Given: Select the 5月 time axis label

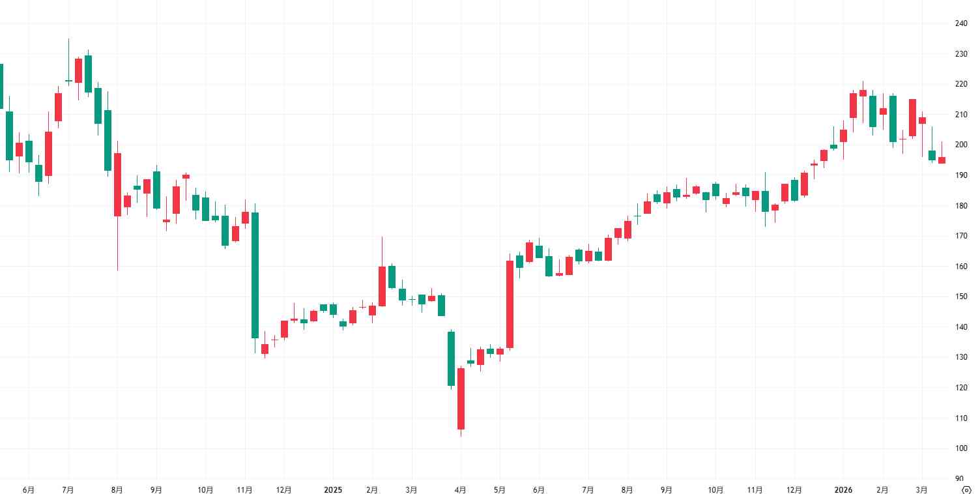Looking at the screenshot, I should click(500, 489).
